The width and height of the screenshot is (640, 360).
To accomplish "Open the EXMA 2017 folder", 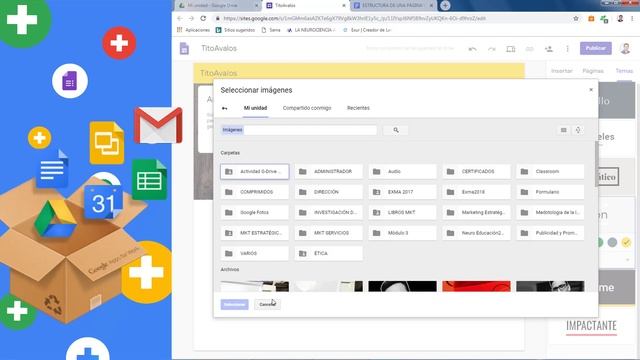I will [x=402, y=192].
